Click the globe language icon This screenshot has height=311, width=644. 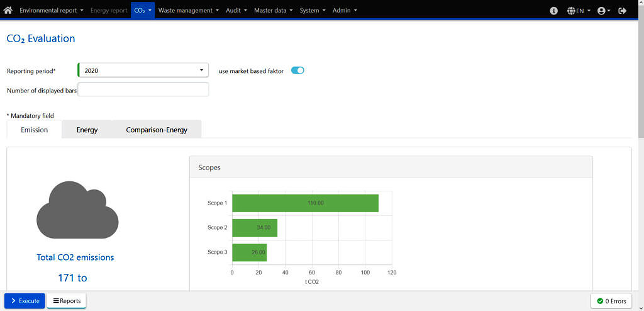(x=571, y=11)
